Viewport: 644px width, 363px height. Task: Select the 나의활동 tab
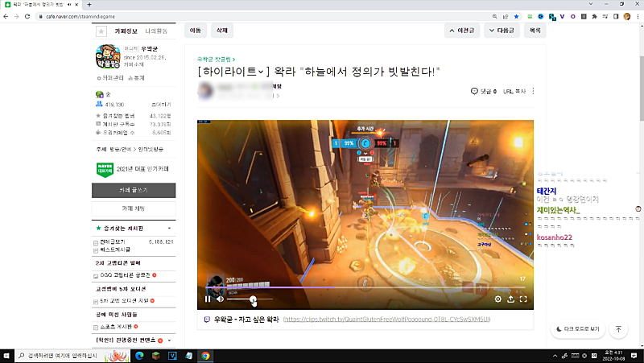point(156,31)
